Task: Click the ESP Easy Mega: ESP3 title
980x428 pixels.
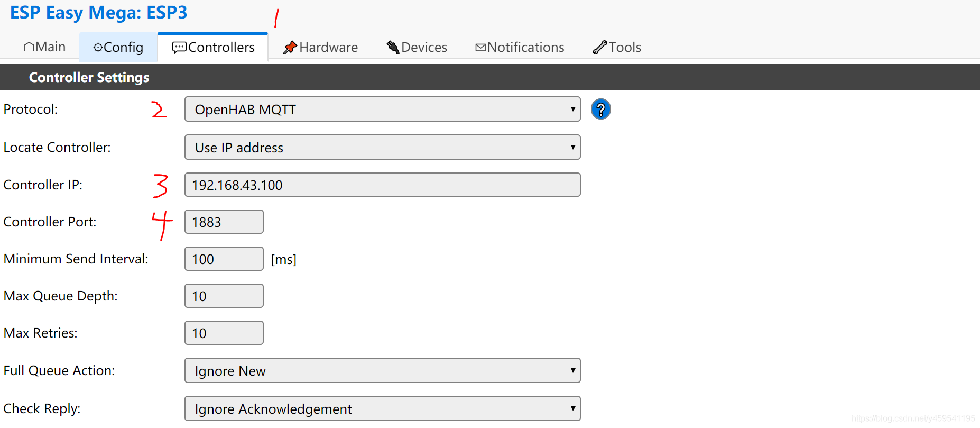Action: [x=98, y=12]
